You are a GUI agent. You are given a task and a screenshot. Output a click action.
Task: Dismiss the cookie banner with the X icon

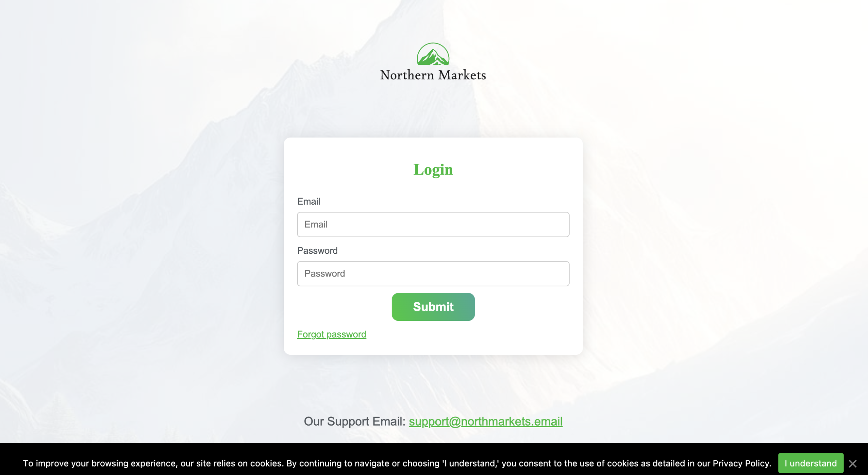pos(853,463)
